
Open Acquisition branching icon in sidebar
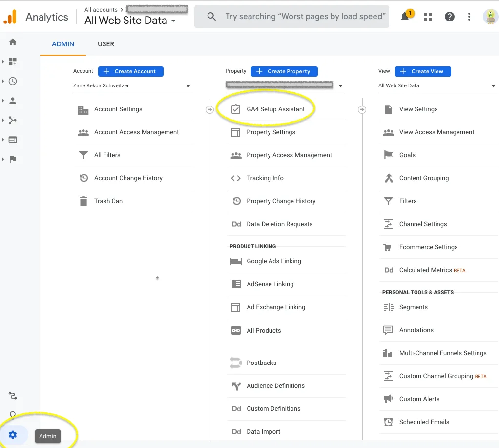13,120
